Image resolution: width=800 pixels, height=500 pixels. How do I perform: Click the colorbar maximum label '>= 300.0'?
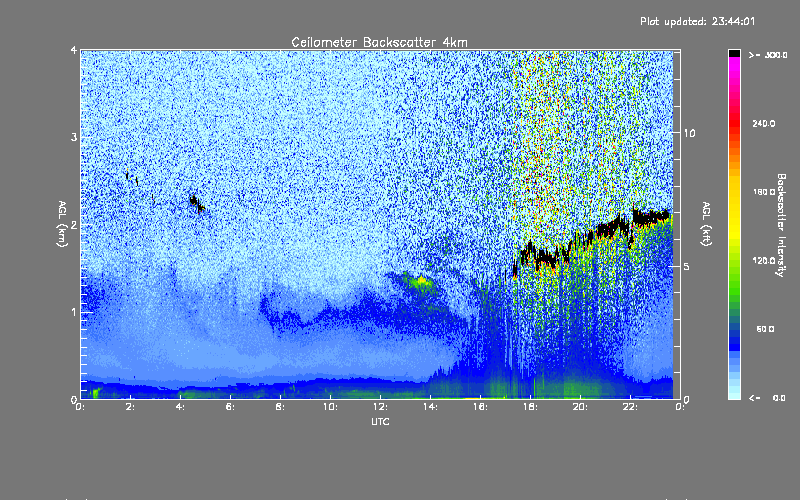click(768, 55)
